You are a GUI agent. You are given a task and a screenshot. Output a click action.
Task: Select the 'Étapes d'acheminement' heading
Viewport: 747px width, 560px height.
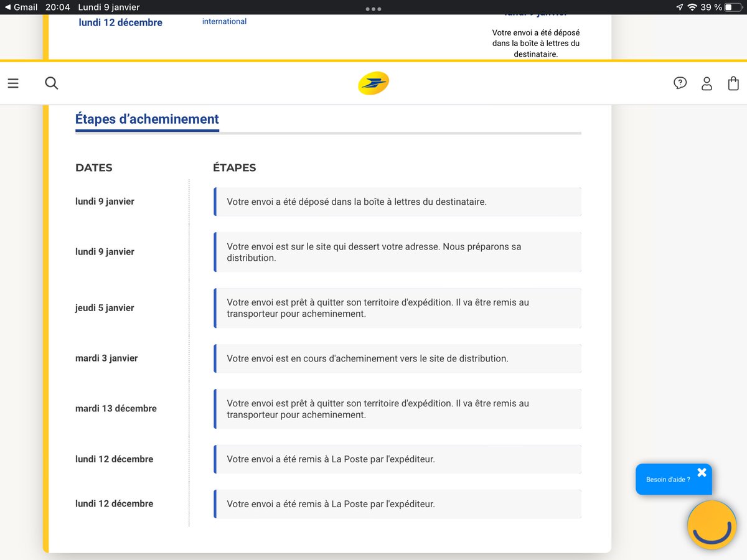(x=147, y=119)
